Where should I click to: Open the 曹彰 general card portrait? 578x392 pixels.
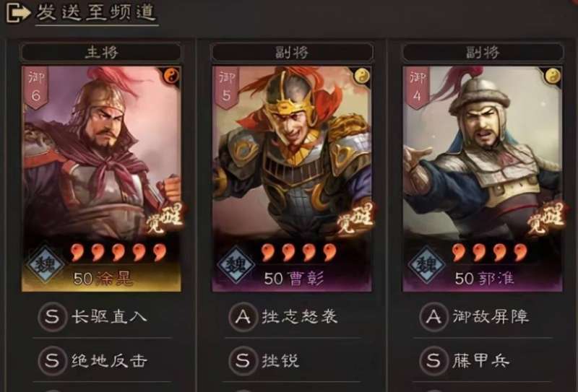[292, 179]
